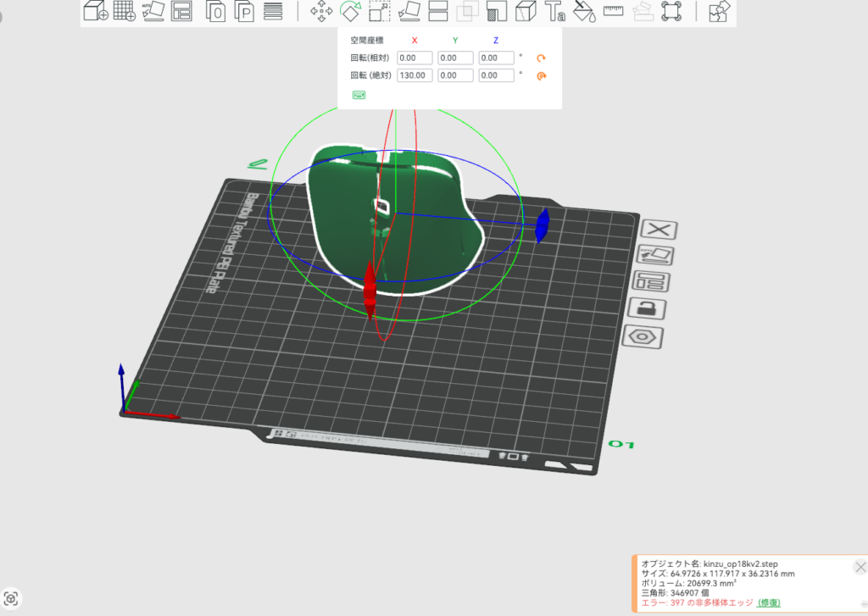Open the Color painting bucket tool
This screenshot has width=868, height=616.
(583, 11)
